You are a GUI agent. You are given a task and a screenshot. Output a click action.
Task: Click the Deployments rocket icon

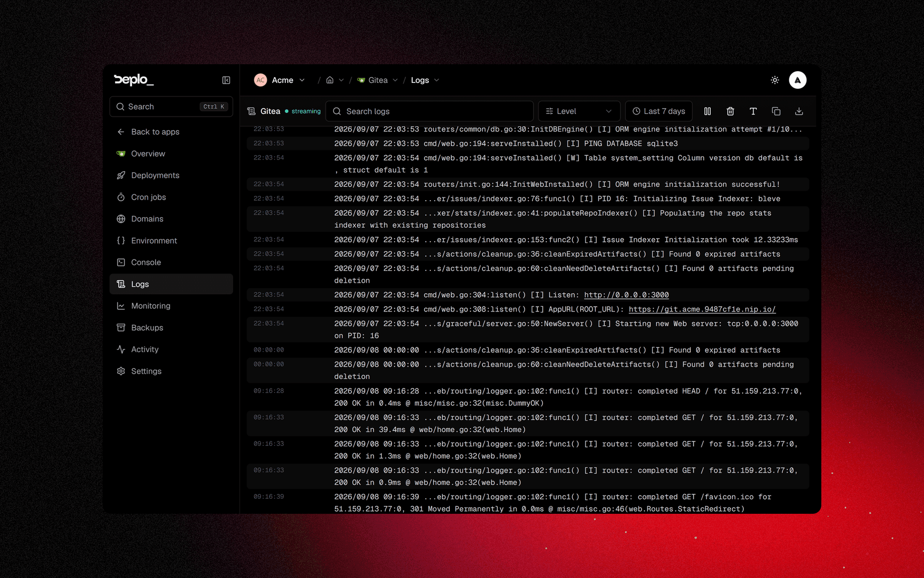coord(121,175)
